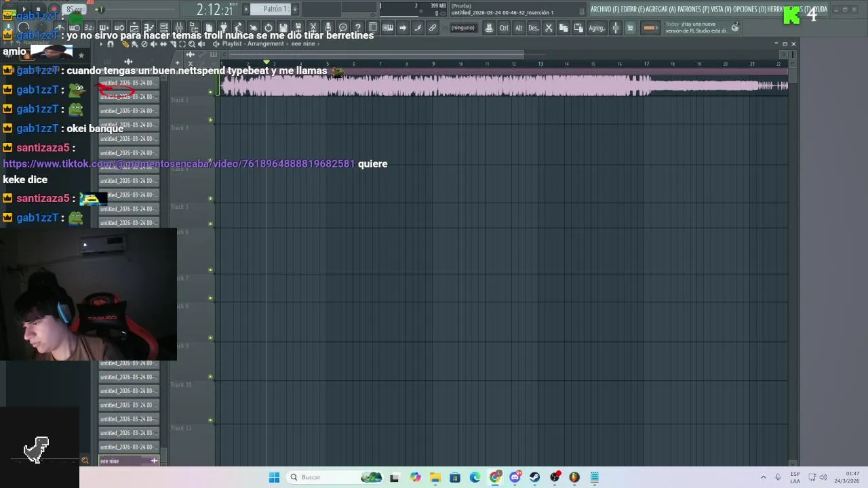Click the Windows Start button
Image resolution: width=868 pixels, height=488 pixels.
(274, 477)
